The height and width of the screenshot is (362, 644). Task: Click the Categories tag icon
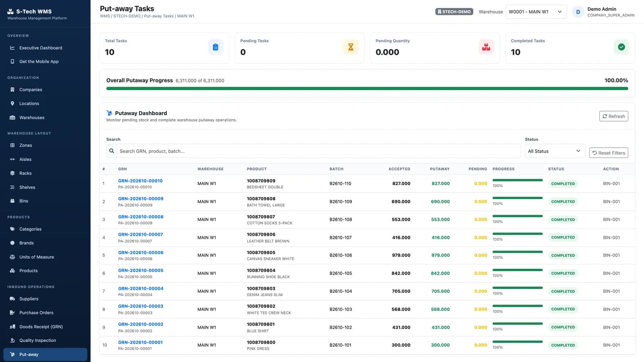tap(12, 229)
